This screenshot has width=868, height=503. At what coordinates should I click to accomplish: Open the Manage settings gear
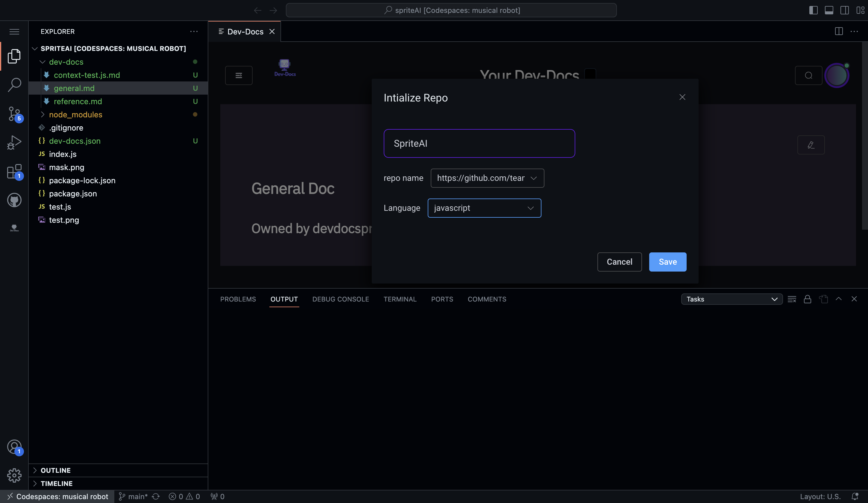(14, 475)
